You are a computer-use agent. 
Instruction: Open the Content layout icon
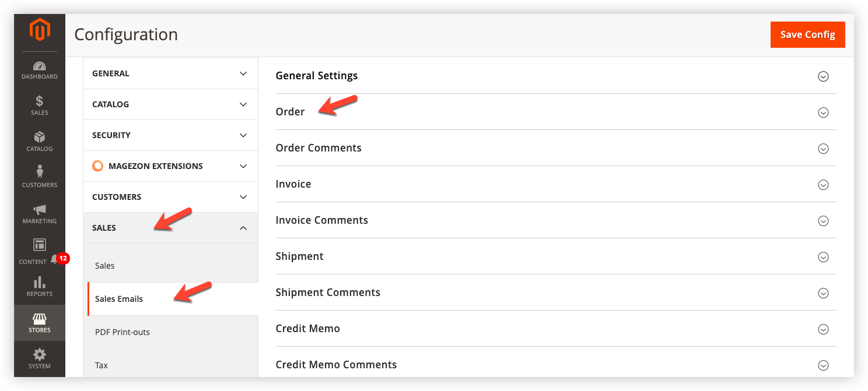[x=40, y=245]
